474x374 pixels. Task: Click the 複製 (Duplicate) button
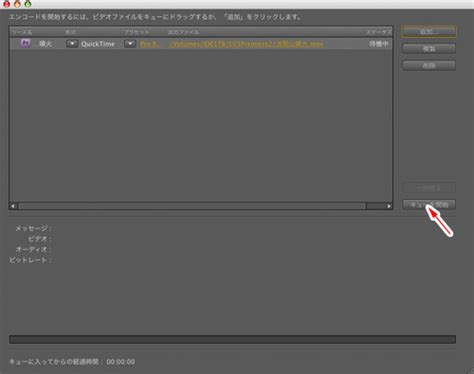tap(429, 49)
